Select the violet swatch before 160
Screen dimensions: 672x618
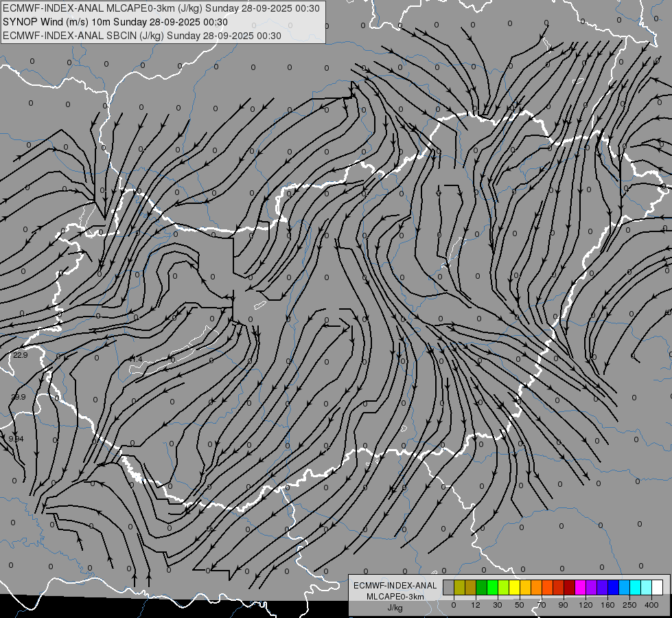coord(603,587)
